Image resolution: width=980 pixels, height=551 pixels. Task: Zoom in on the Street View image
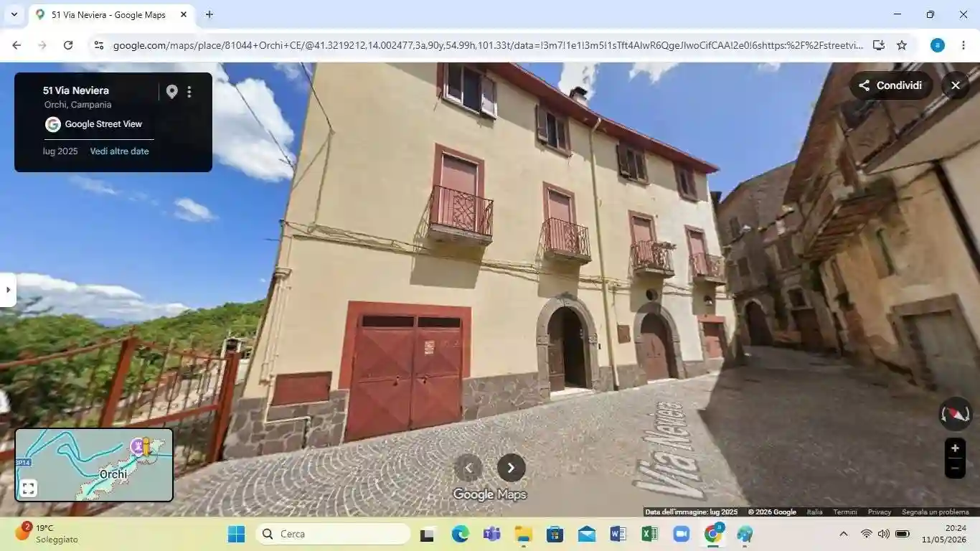pos(955,448)
